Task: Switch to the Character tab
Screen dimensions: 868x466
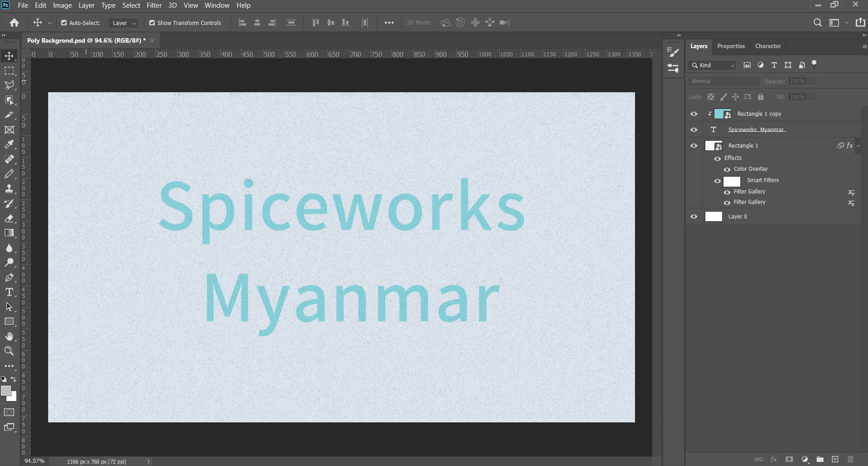Action: click(x=768, y=46)
